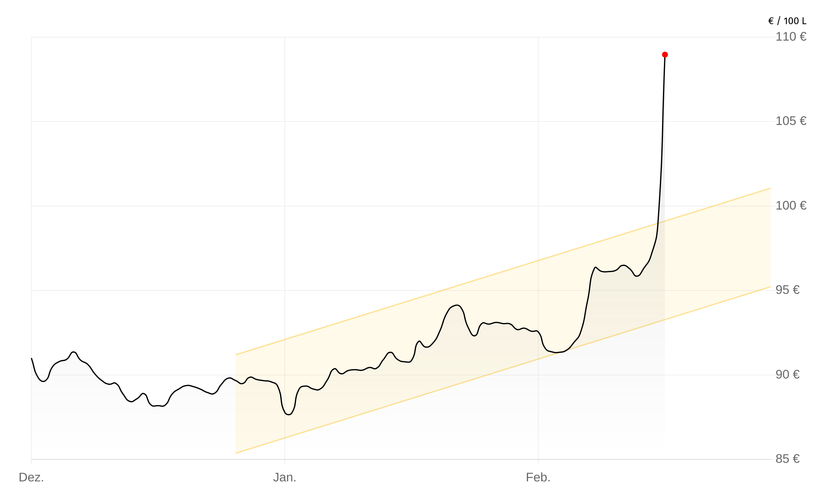The height and width of the screenshot is (504, 819).
Task: Click right end of upper yellow trend line
Action: [x=770, y=189]
